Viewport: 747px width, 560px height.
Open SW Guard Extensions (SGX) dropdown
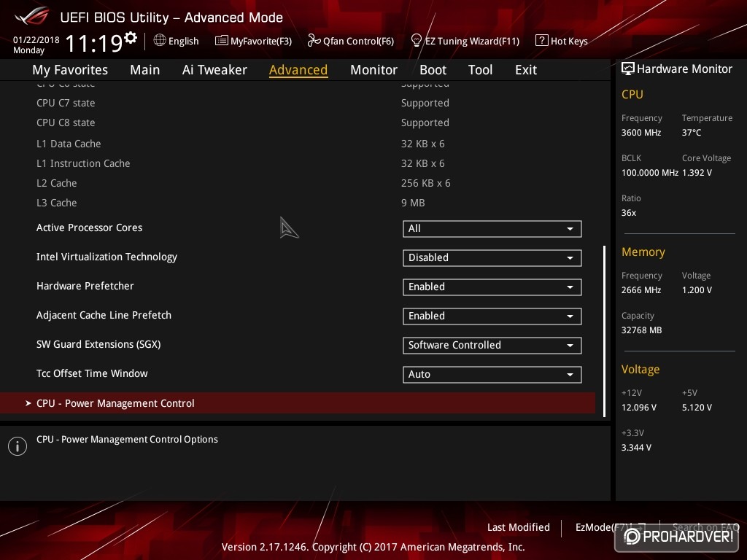pos(492,345)
